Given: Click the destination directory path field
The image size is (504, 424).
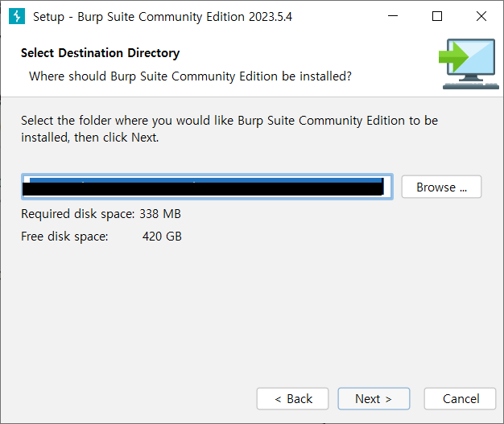Looking at the screenshot, I should coord(208,187).
